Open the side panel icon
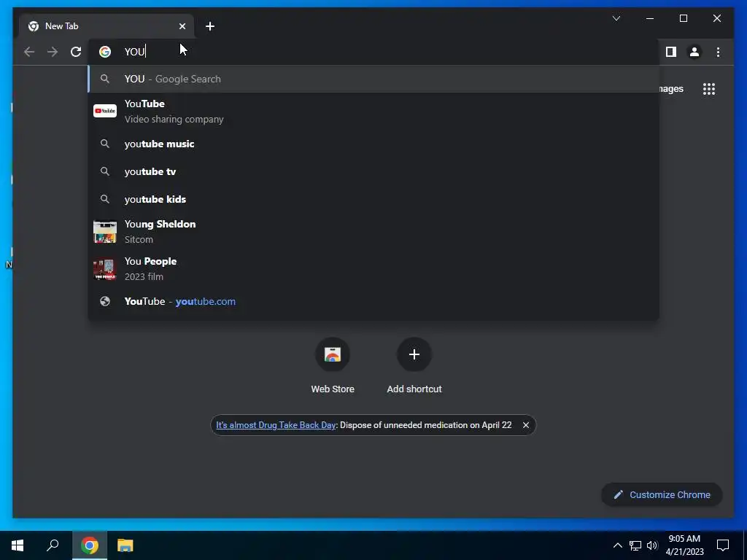Viewport: 747px width, 560px height. coord(671,52)
